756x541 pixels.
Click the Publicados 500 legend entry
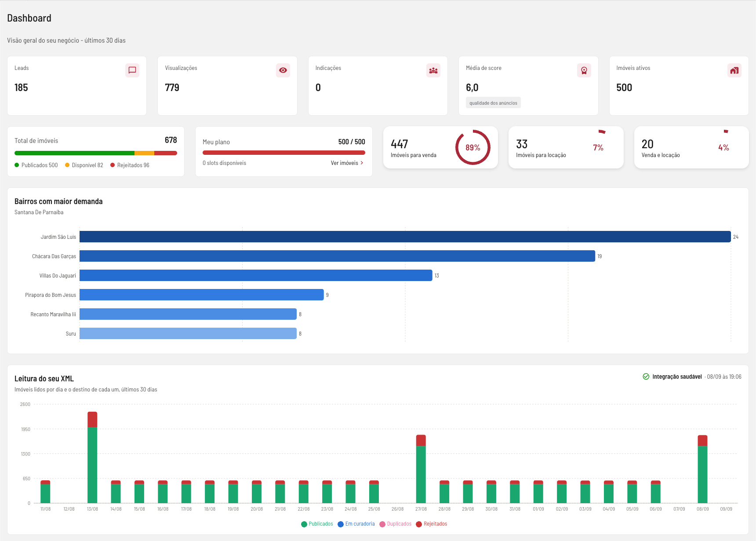[x=36, y=165]
